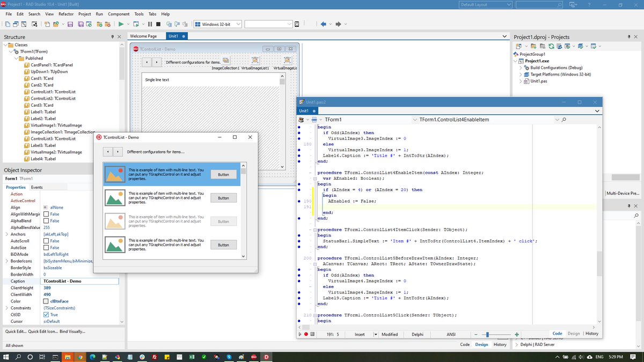
Task: Open Windows Start menu
Action: pyautogui.click(x=6, y=357)
